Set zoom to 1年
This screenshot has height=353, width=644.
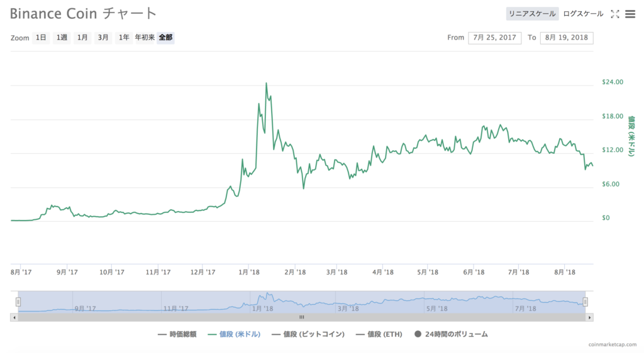click(124, 38)
